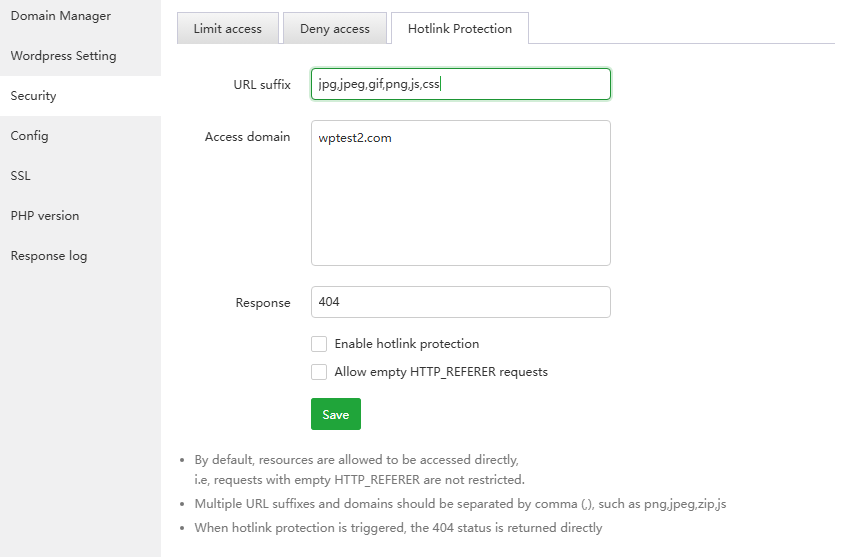Click the green Save button

coord(335,414)
